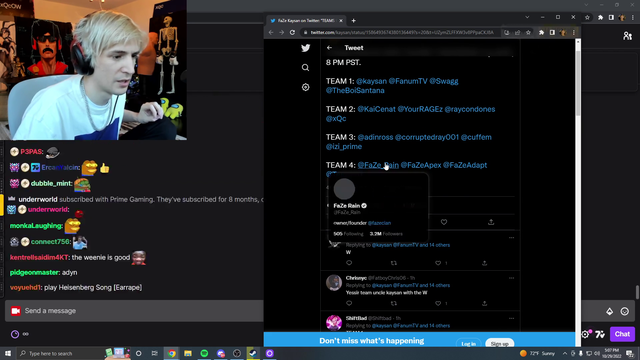Viewport: 640px width, 360px height.
Task: Open the @FaZeApex mention link
Action: coord(421,165)
